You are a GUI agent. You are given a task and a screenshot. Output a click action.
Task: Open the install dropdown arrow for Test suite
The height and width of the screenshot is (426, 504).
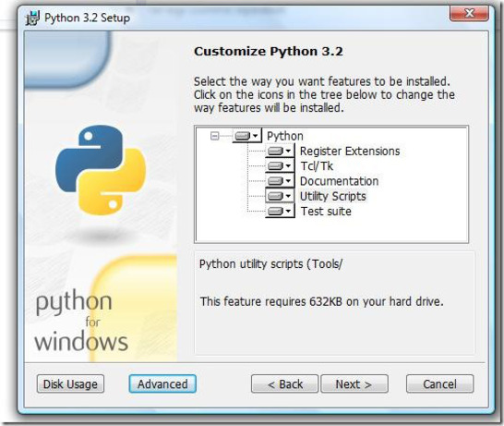pos(288,211)
